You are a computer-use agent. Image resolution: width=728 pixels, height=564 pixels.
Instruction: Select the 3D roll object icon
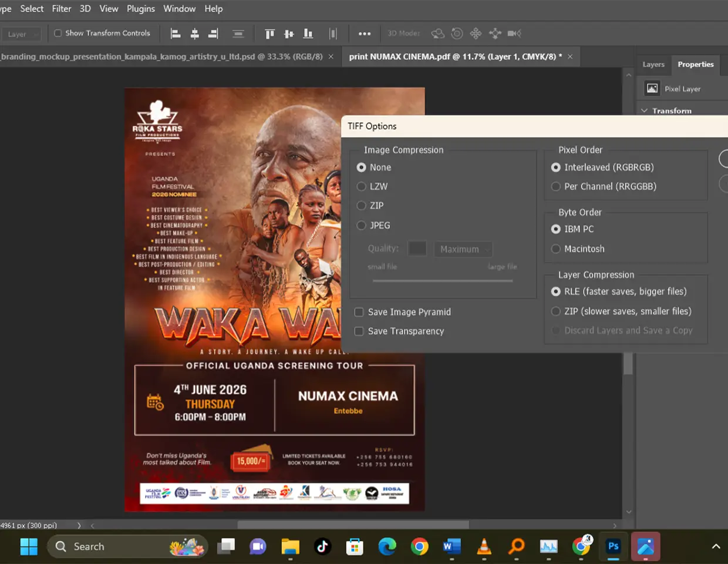[x=457, y=33]
